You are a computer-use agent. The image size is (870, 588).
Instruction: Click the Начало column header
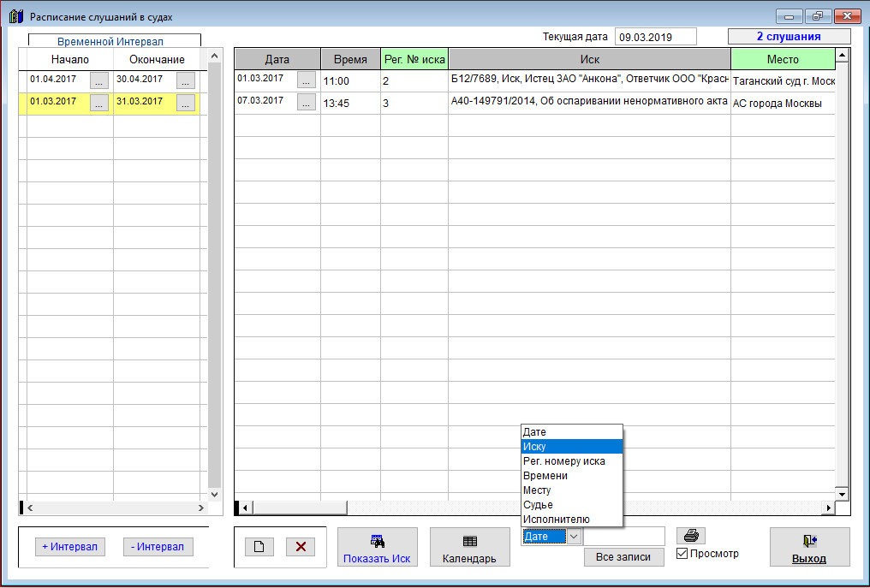(x=70, y=59)
